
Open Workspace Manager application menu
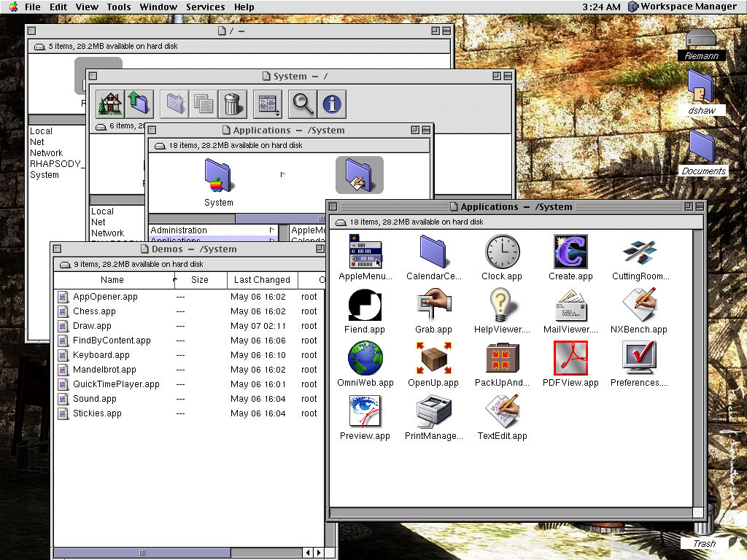tap(682, 7)
